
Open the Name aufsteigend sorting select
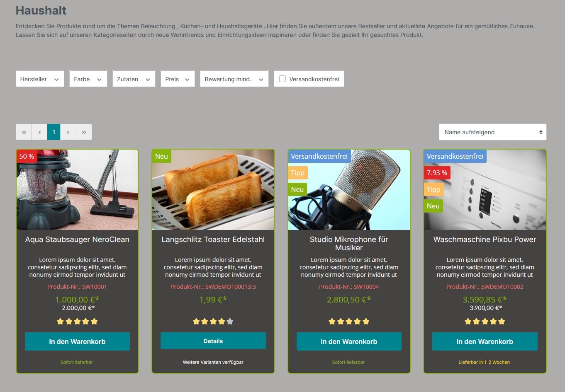click(x=493, y=132)
